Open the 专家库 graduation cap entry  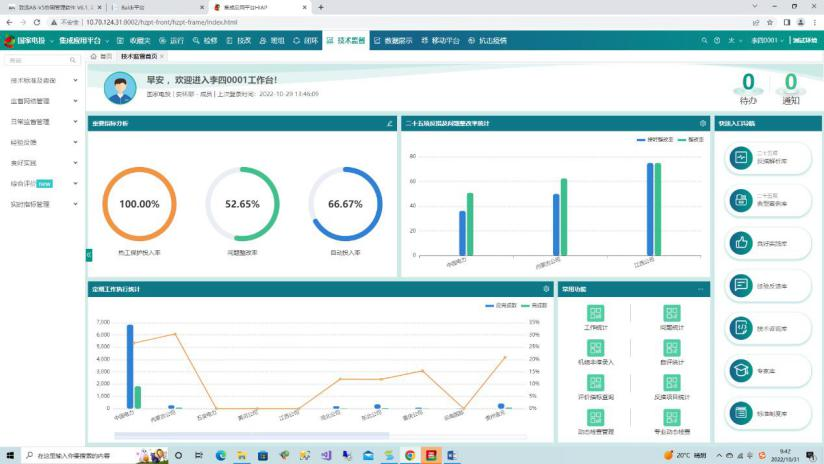tap(741, 369)
